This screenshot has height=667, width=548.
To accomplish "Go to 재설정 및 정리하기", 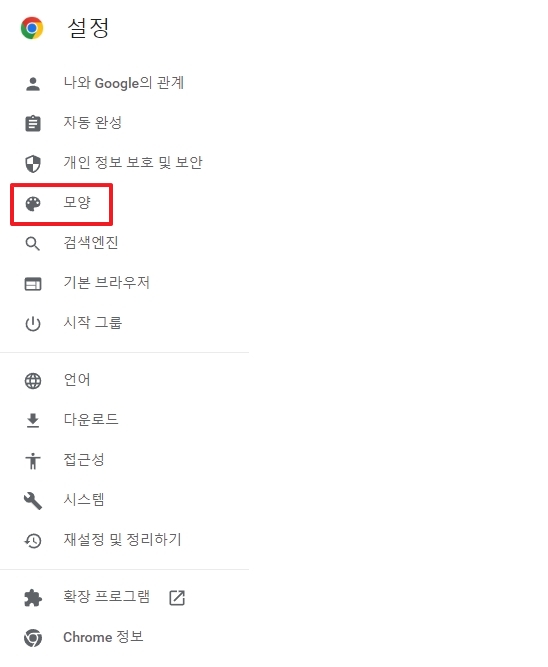I will pos(123,540).
